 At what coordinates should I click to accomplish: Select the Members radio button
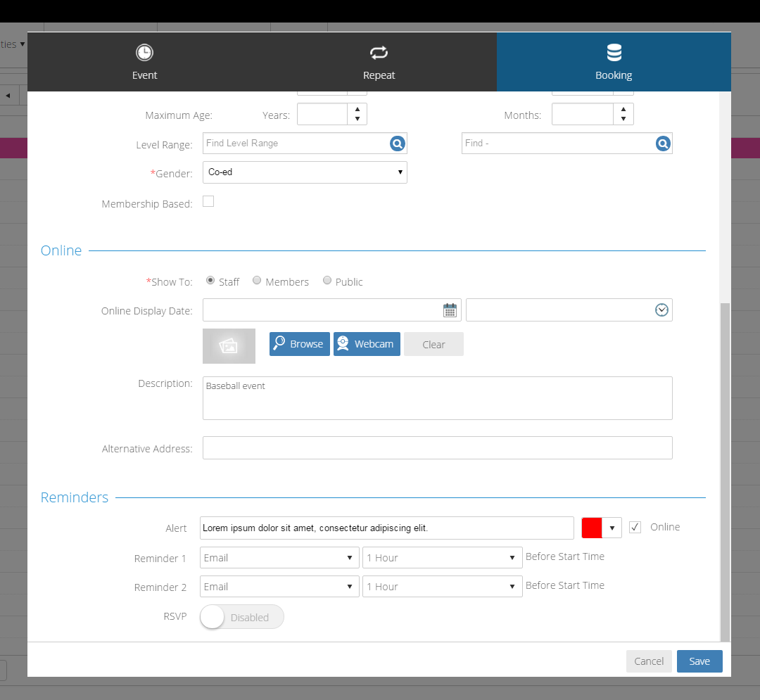[258, 281]
